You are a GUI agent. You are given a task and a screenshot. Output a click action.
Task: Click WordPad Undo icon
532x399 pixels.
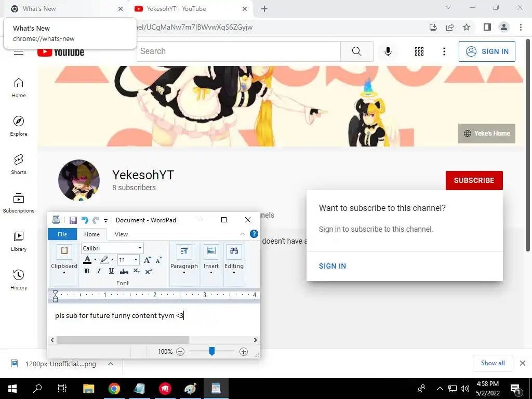[85, 220]
